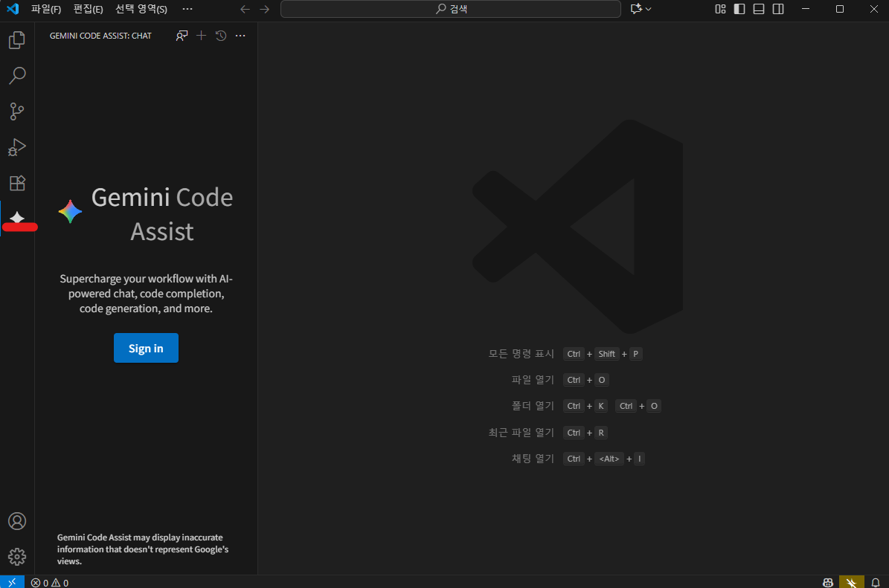Toggle the primary side bar

pos(739,9)
